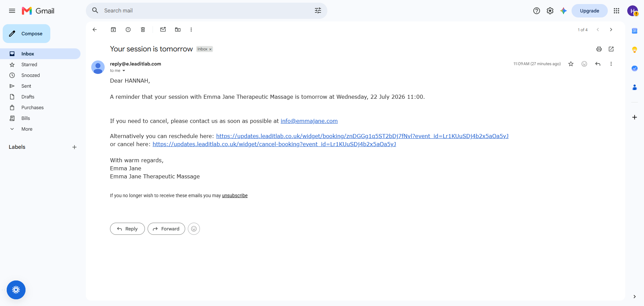Open the toolbar more options menu
This screenshot has width=644, height=306.
[191, 30]
